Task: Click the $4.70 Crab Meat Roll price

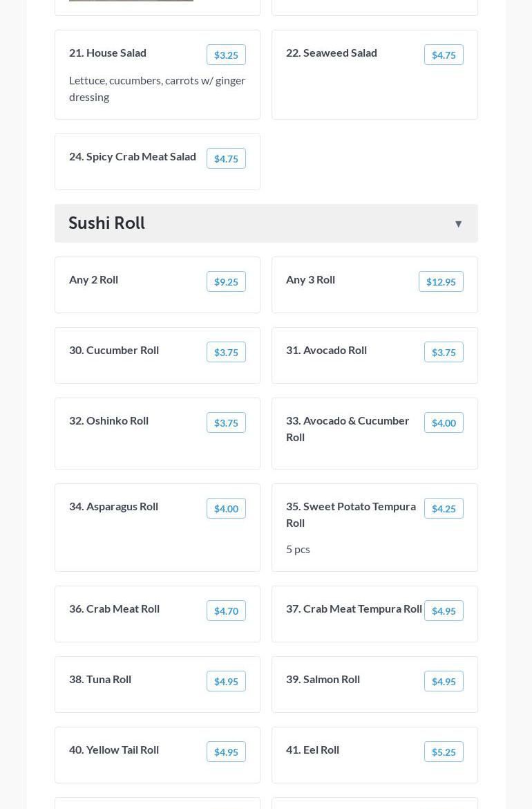Action: pyautogui.click(x=226, y=611)
